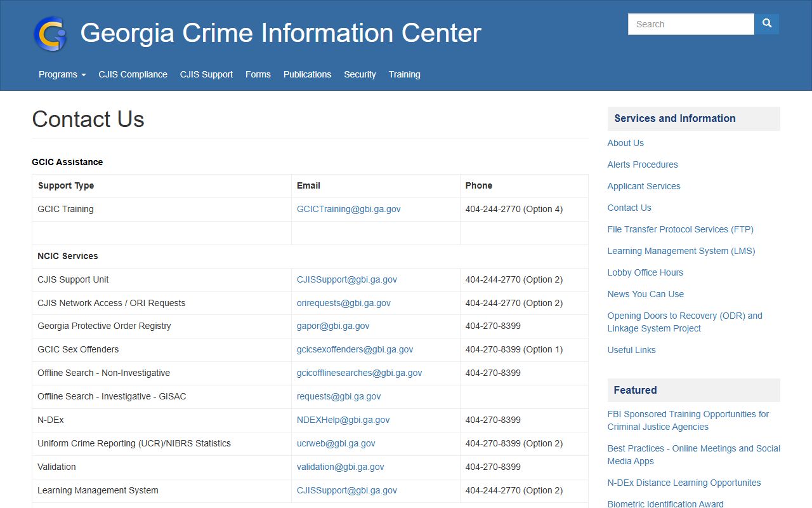The height and width of the screenshot is (508, 812).
Task: Open the Publications menu item
Action: (307, 74)
